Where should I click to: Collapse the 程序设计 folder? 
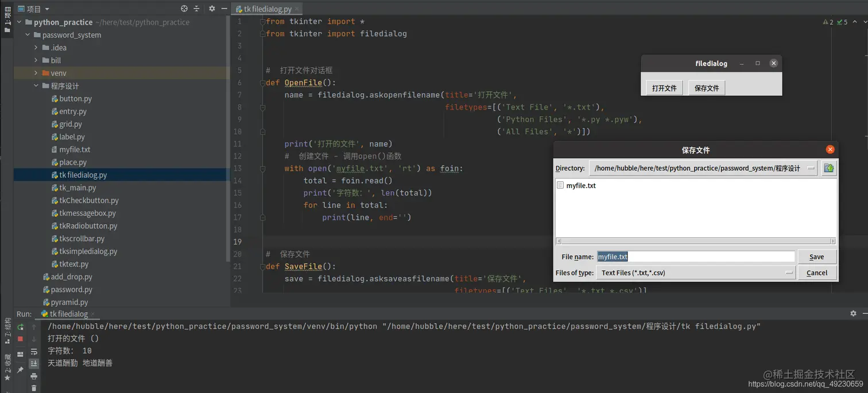(x=36, y=86)
